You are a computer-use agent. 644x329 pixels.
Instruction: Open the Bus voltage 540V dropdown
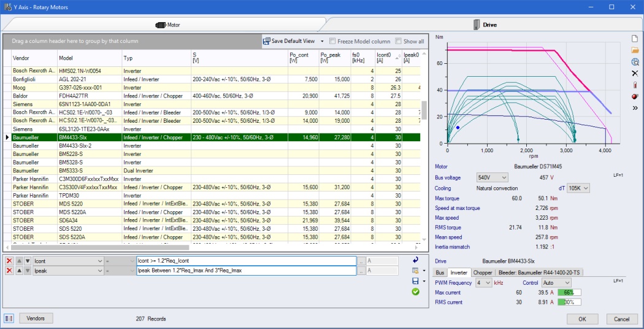tap(492, 177)
